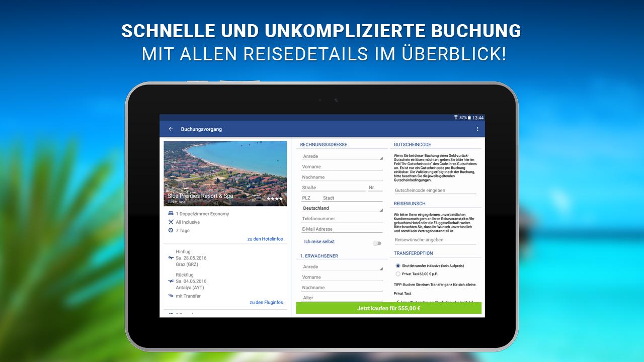Click the Nachname field in Rechnungsadresse

(x=342, y=177)
